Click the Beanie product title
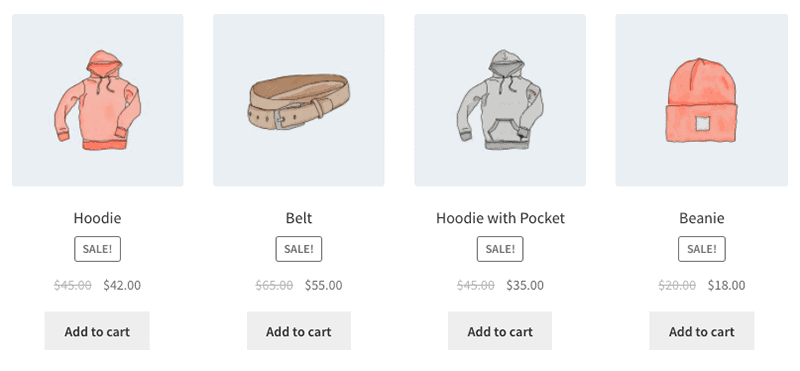The width and height of the screenshot is (800, 371). click(x=702, y=218)
